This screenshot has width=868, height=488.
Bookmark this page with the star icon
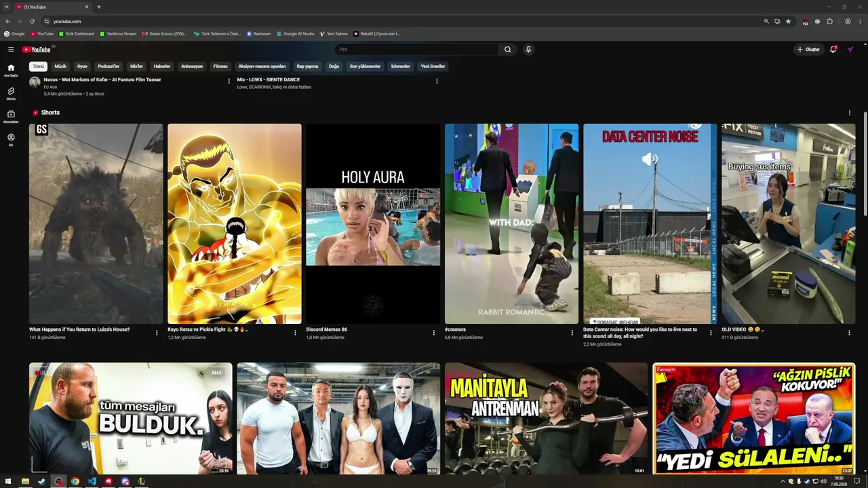coord(788,21)
